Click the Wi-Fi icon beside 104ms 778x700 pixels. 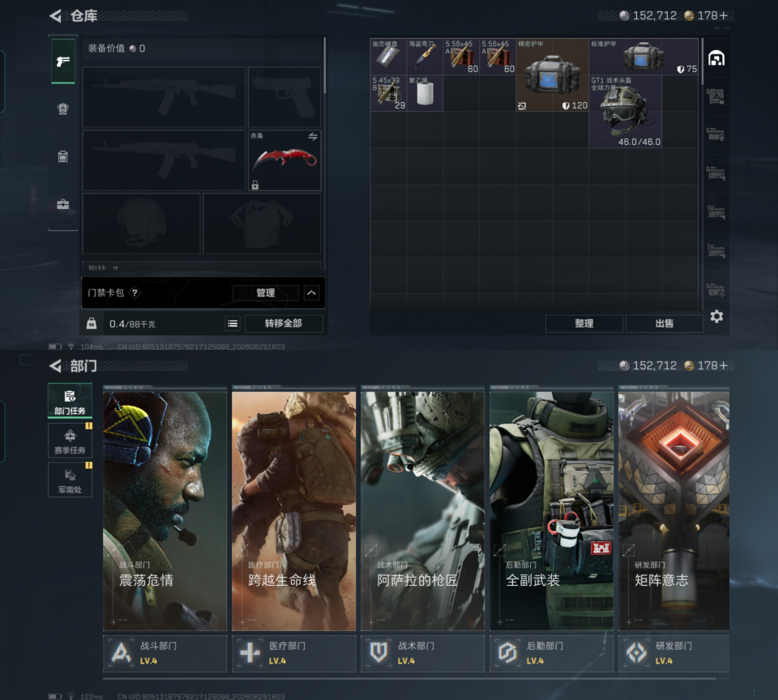click(x=71, y=347)
